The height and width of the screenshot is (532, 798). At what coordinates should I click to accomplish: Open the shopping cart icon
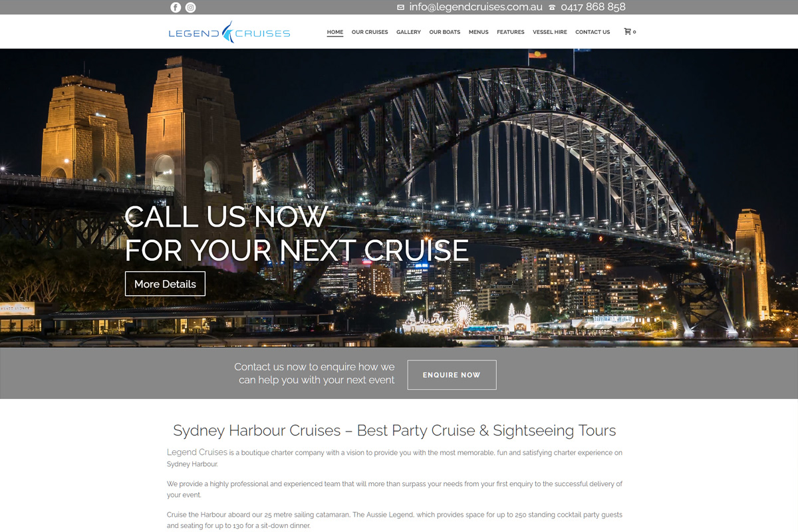click(627, 31)
